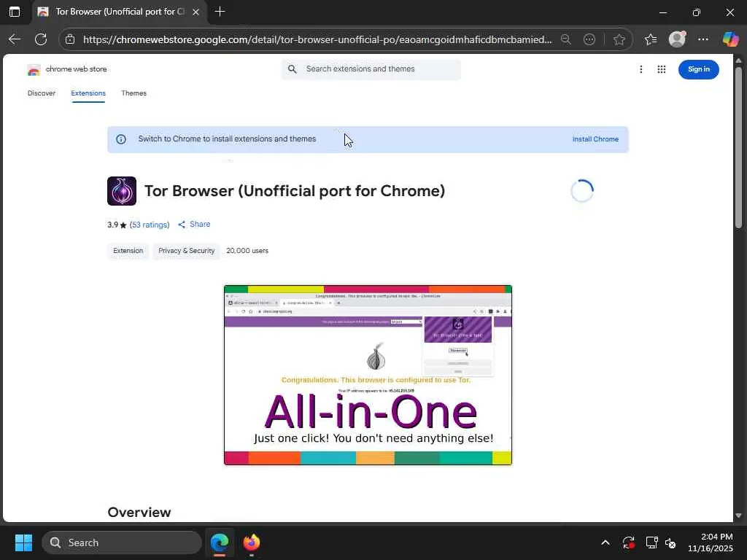Image resolution: width=747 pixels, height=560 pixels.
Task: Click the Overview heading
Action: click(x=139, y=513)
